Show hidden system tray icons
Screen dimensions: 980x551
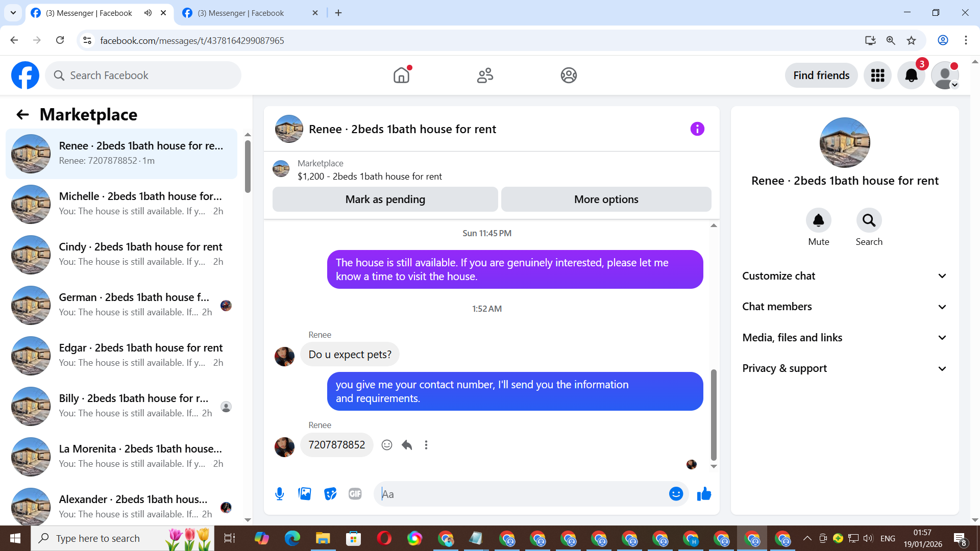click(x=807, y=538)
